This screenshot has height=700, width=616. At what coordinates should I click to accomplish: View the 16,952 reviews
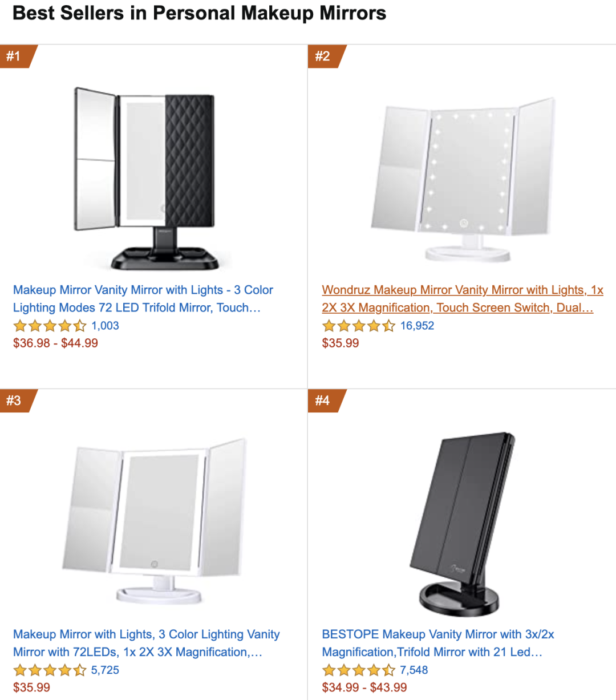417,326
